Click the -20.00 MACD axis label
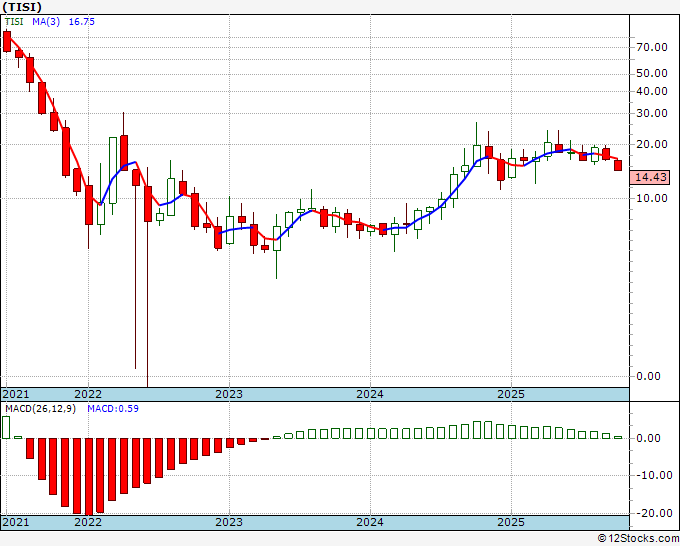Screen dimensions: 680x546 coord(654,513)
